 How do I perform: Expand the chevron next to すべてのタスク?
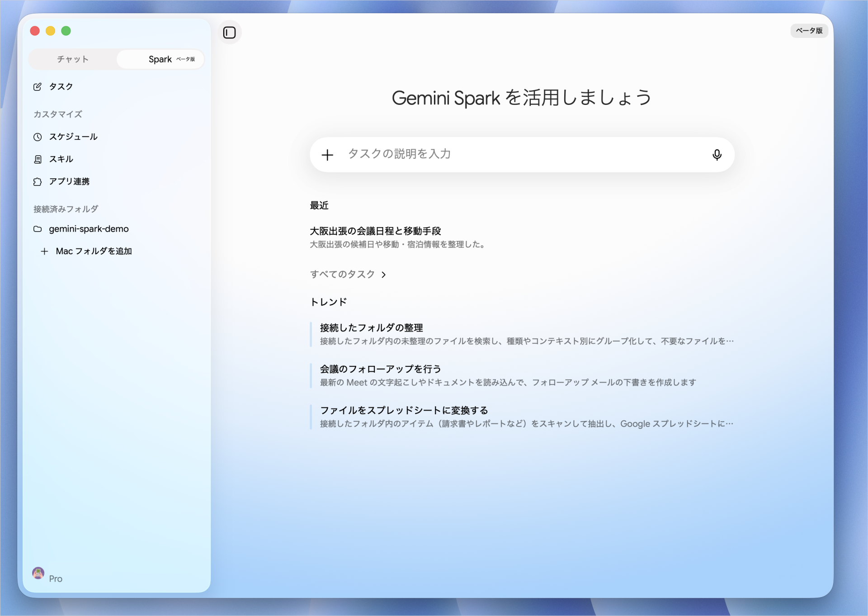(383, 275)
